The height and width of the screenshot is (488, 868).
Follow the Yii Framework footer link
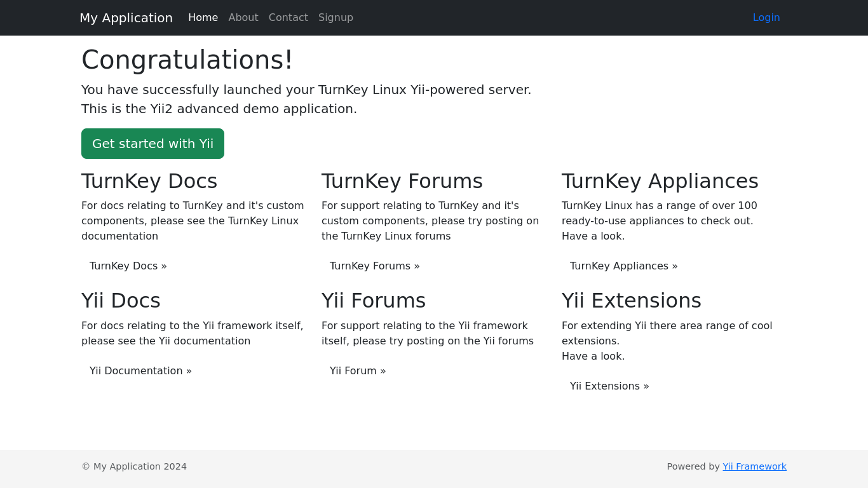pyautogui.click(x=754, y=466)
